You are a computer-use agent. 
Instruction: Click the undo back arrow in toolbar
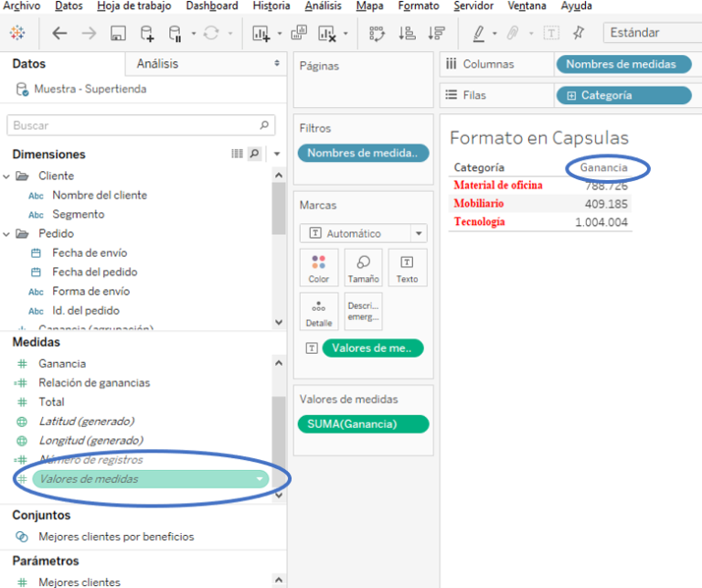pos(59,34)
